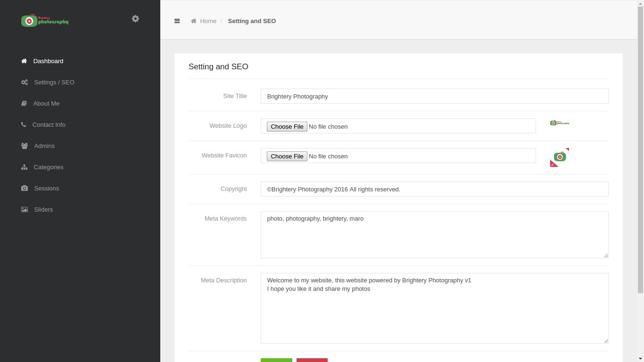Click Choose File for Website Favicon
The width and height of the screenshot is (644, 362).
(287, 156)
